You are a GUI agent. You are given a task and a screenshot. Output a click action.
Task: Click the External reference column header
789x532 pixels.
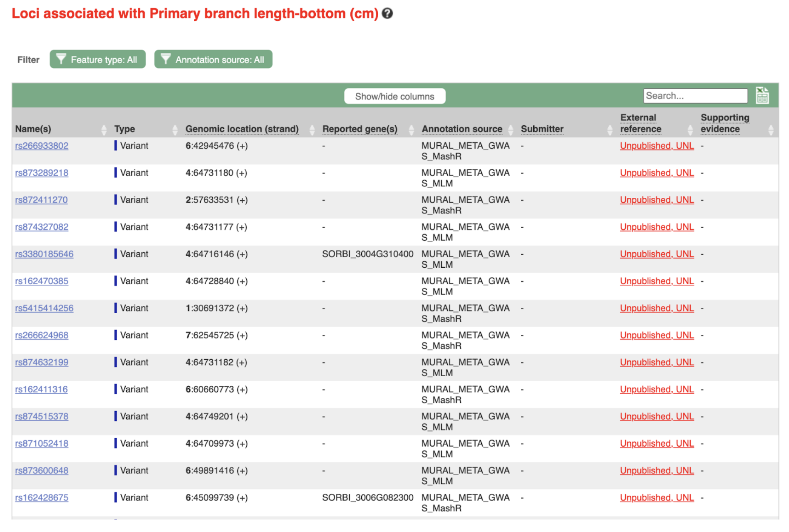pyautogui.click(x=641, y=123)
